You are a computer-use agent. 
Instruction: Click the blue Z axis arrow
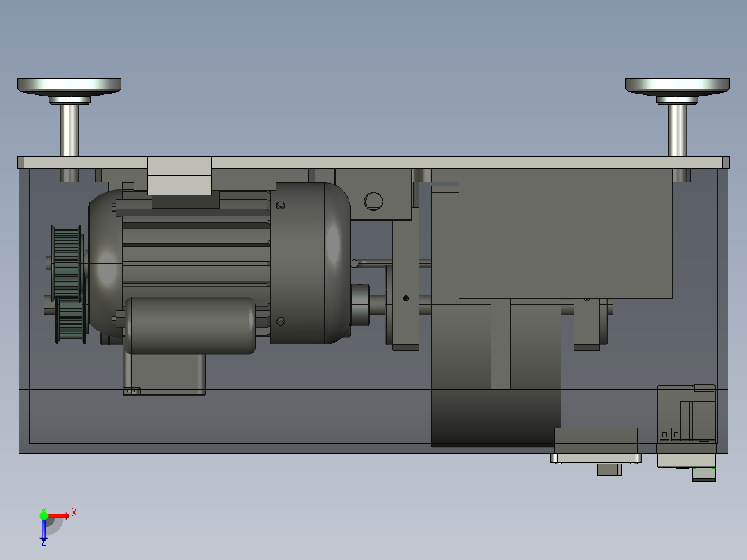coord(44,530)
